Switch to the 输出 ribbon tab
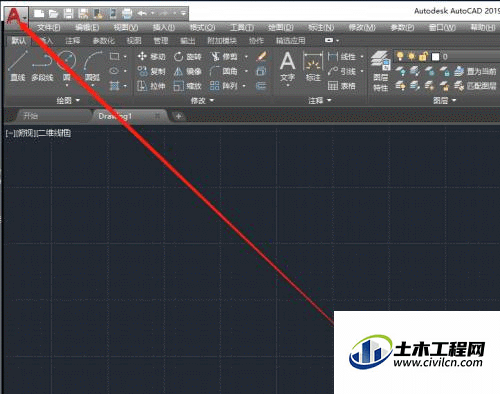Viewport: 500px width, 394px height. point(188,41)
